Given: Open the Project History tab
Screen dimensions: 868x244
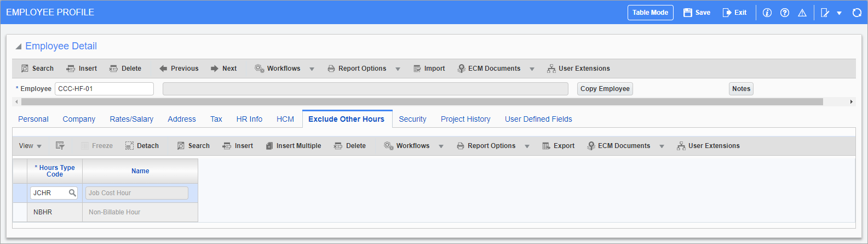Looking at the screenshot, I should (465, 119).
